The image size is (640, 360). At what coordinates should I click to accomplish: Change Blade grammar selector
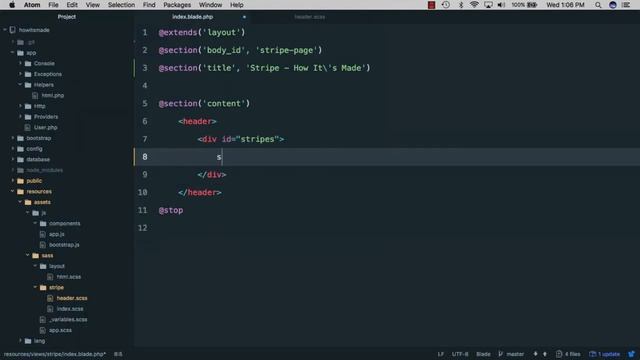coord(483,354)
